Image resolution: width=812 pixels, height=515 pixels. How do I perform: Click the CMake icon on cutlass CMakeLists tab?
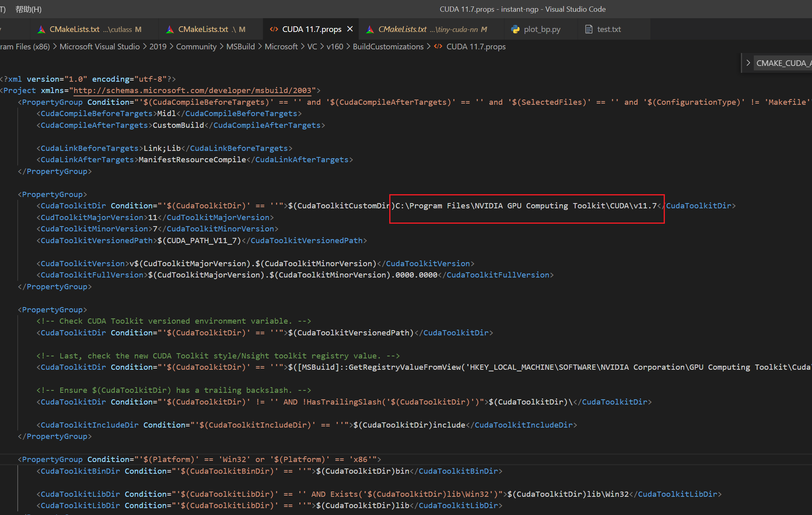(x=41, y=30)
